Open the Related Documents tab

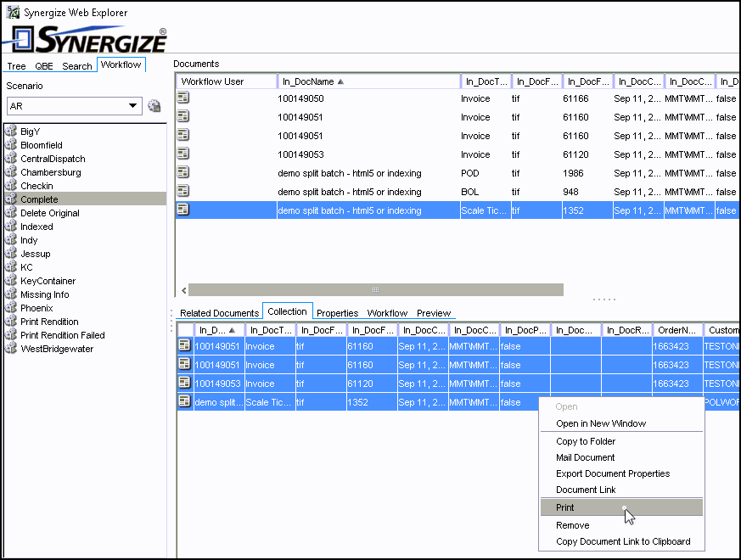(219, 313)
